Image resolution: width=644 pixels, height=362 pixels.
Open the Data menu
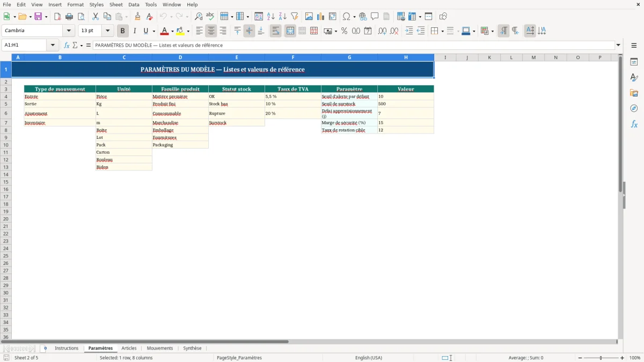(x=134, y=4)
